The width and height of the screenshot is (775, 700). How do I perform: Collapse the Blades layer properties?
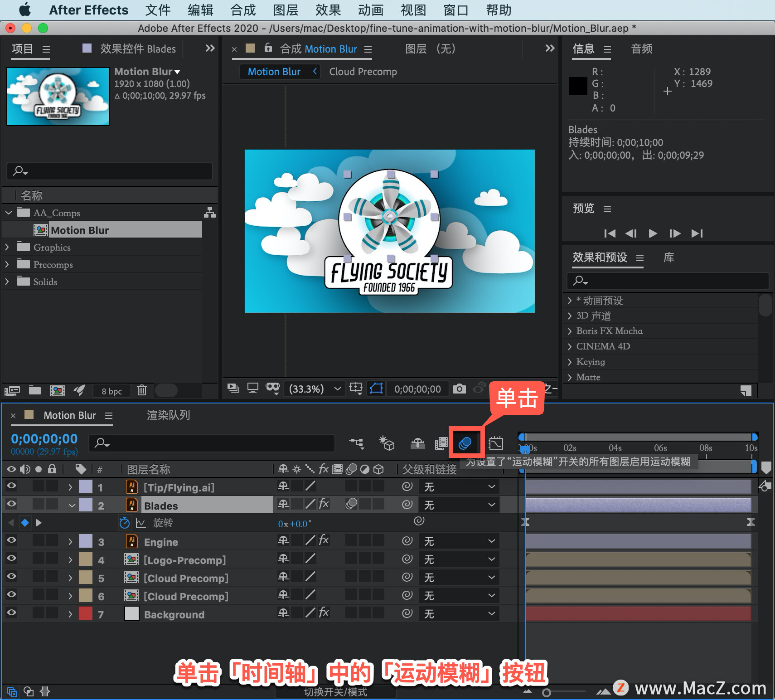tap(72, 505)
